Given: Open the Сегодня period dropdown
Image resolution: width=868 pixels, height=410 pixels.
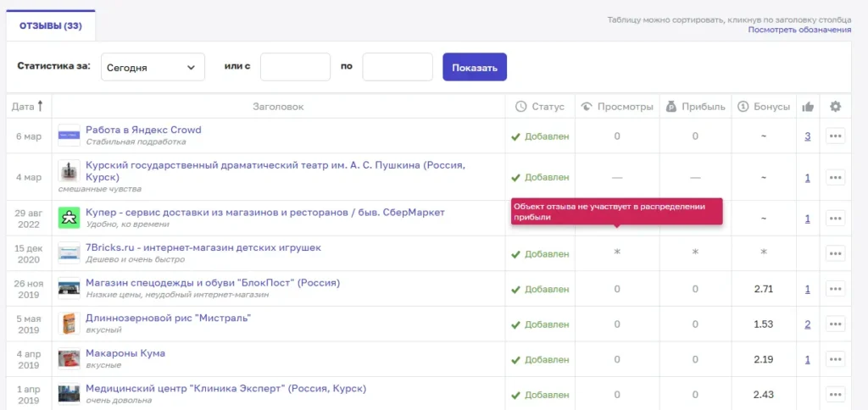Looking at the screenshot, I should pos(153,67).
